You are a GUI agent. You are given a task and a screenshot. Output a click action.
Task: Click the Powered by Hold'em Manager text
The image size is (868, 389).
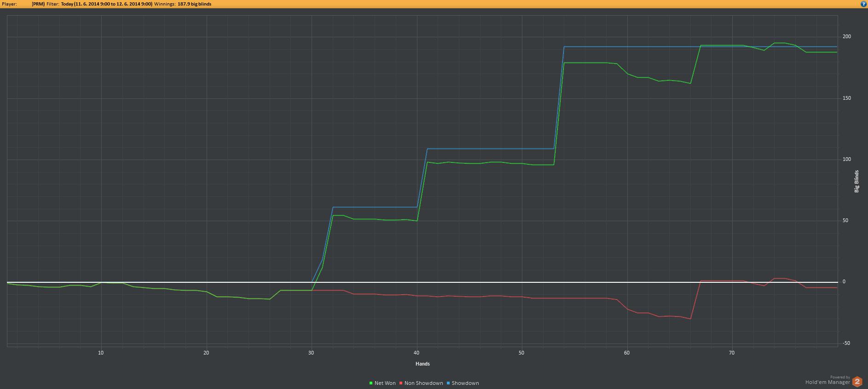827,381
